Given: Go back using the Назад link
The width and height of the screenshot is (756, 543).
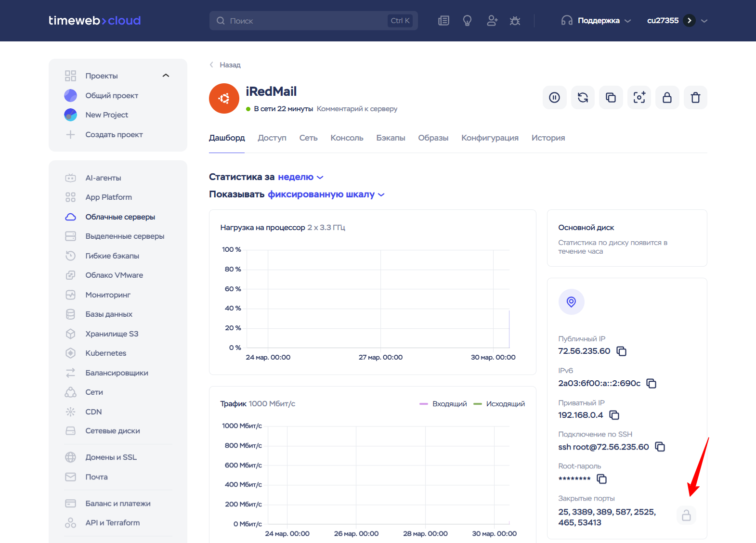Looking at the screenshot, I should tap(225, 65).
